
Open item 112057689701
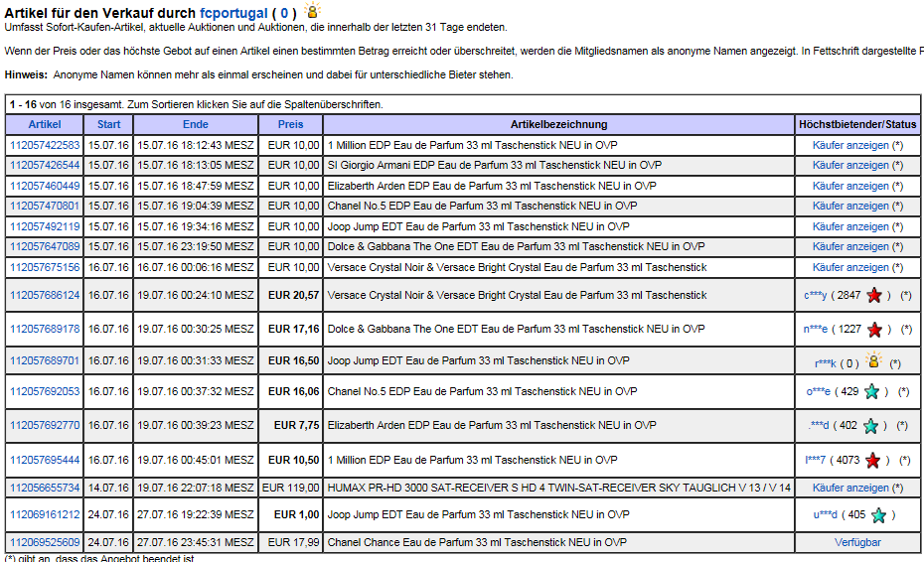click(x=45, y=360)
